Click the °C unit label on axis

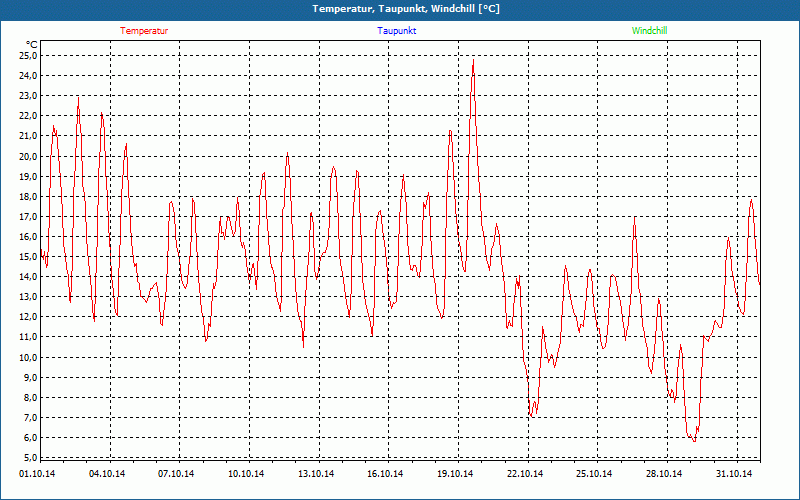32,45
